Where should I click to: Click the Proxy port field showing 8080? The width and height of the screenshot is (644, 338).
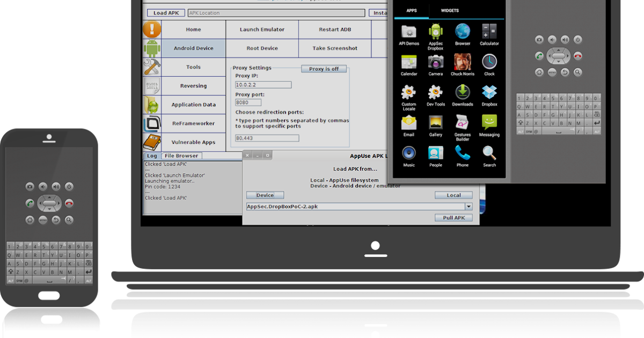(248, 102)
